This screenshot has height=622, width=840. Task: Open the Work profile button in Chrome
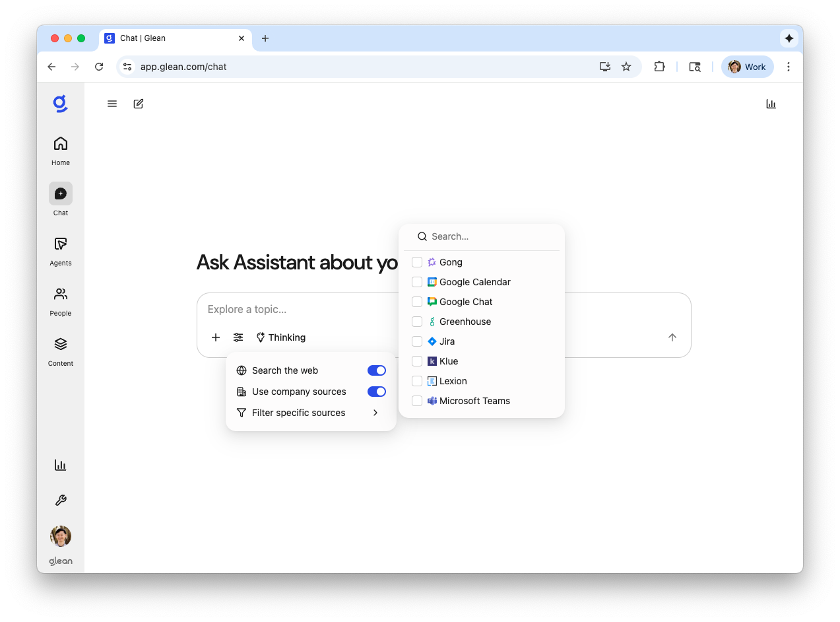point(747,67)
